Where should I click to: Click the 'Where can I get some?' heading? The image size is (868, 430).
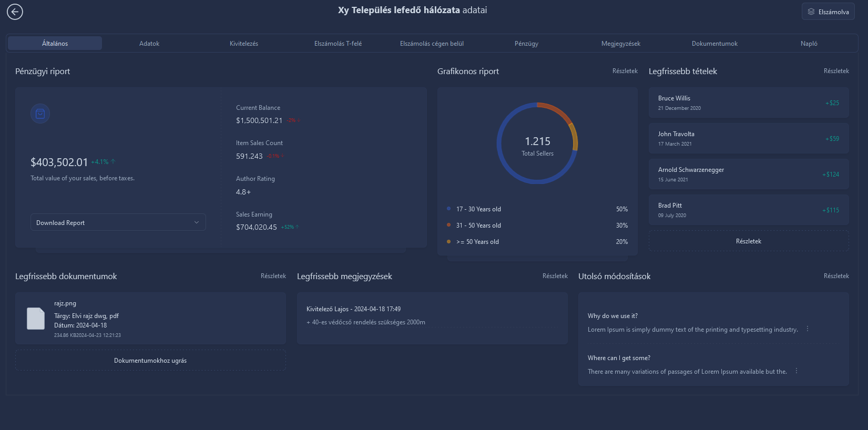[619, 358]
